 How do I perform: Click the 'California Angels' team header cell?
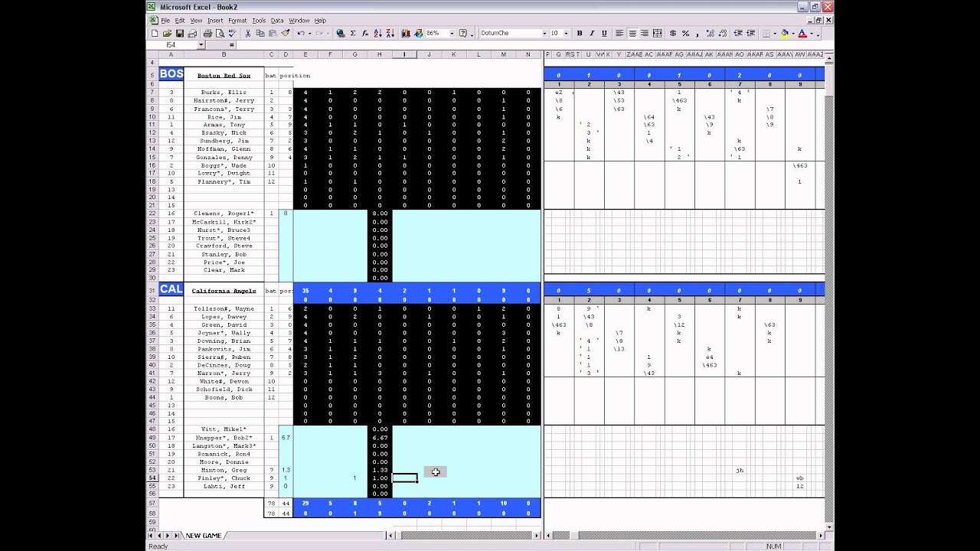click(x=224, y=291)
